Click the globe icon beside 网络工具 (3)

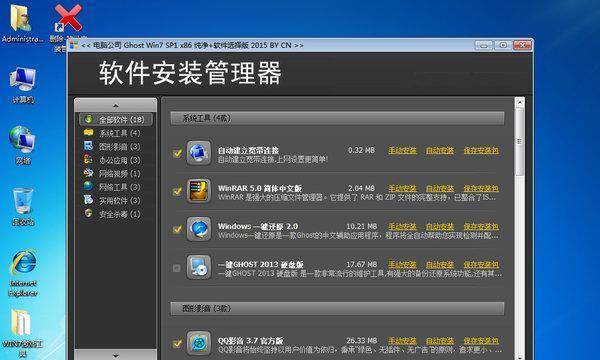(88, 186)
